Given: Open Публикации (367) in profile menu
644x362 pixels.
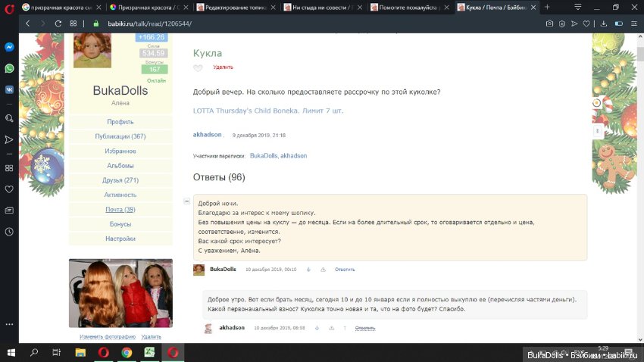Looking at the screenshot, I should coord(120,136).
